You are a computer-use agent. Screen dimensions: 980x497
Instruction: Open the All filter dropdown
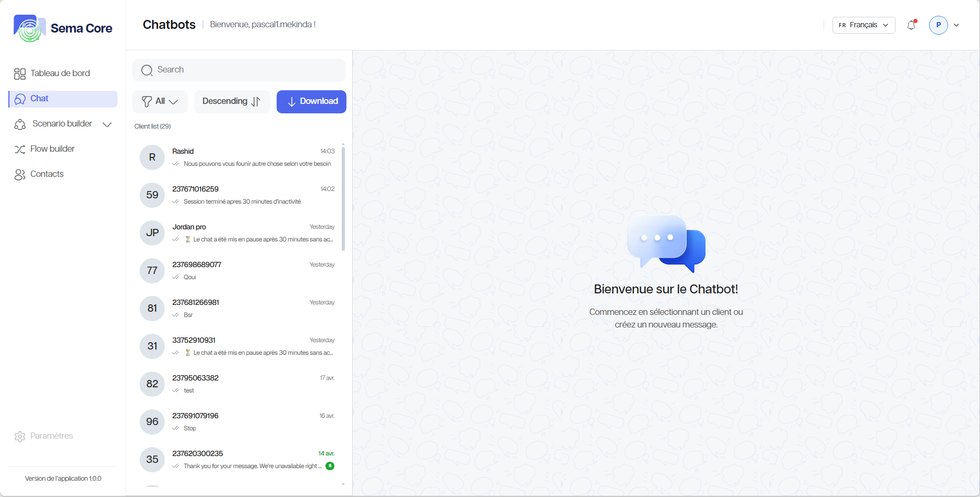160,101
